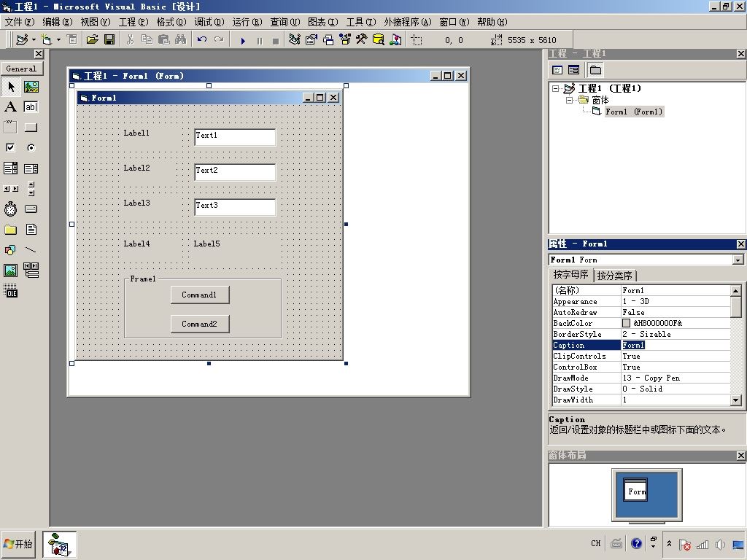Image resolution: width=747 pixels, height=560 pixels.
Task: Open the Toolbox hammer-wrench icon
Action: pyautogui.click(x=362, y=39)
